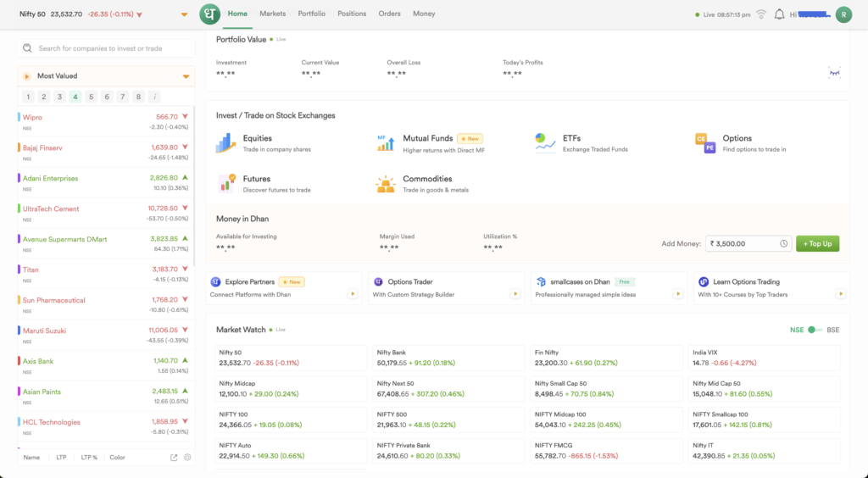Viewport: 868px width, 478px height.
Task: Open the Futures icon
Action: click(226, 183)
